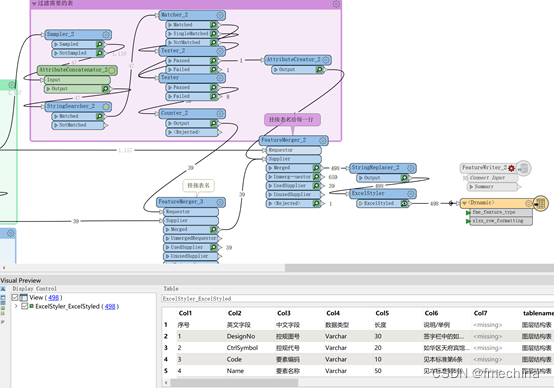Screen dimensions: 554x388
Task: Inspect NotSampled port cached features
Action: (100, 53)
